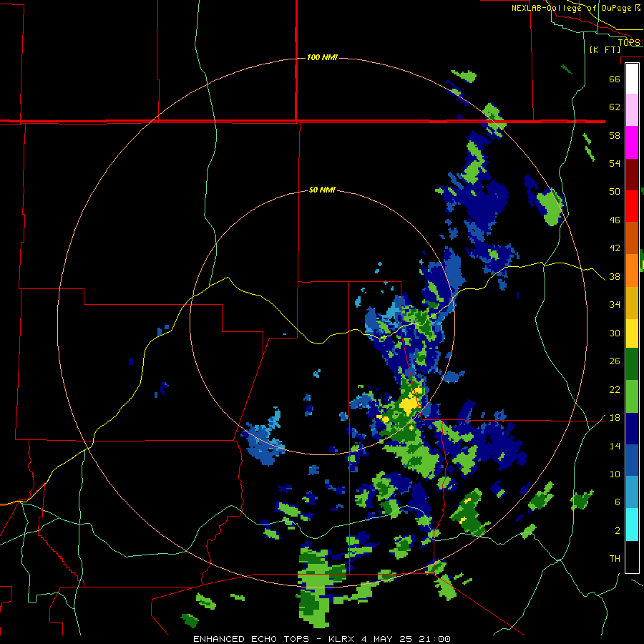Select the magenta legend color band

[x=632, y=142]
